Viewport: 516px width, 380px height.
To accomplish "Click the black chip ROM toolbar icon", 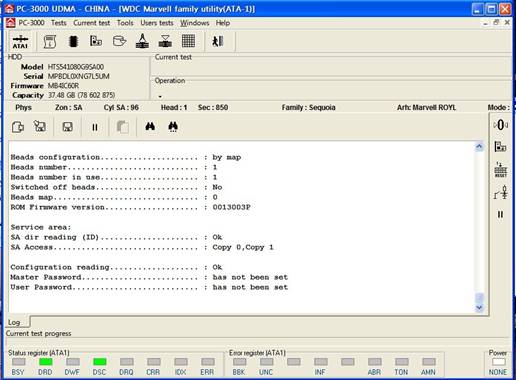I will 73,42.
